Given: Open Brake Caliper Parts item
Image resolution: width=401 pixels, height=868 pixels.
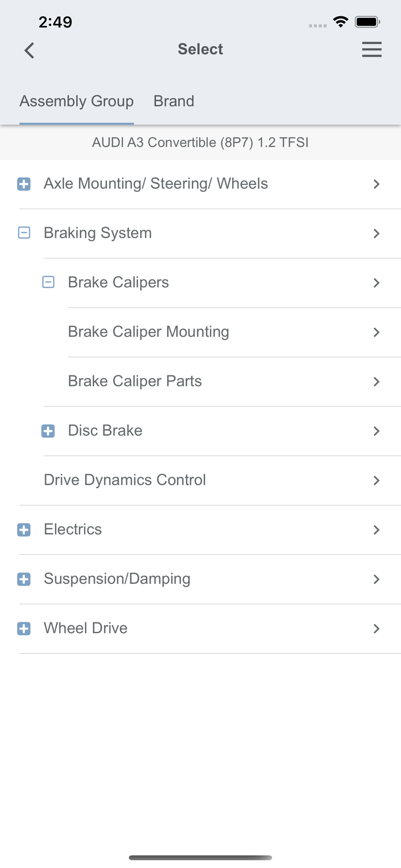Looking at the screenshot, I should pos(234,381).
